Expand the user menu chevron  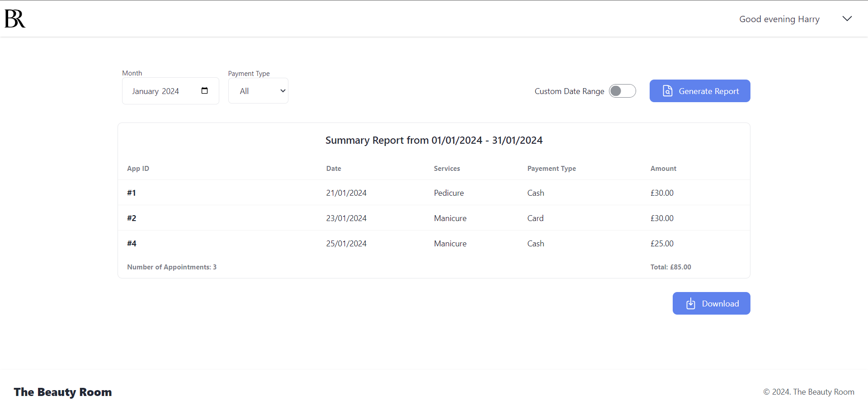click(x=847, y=19)
